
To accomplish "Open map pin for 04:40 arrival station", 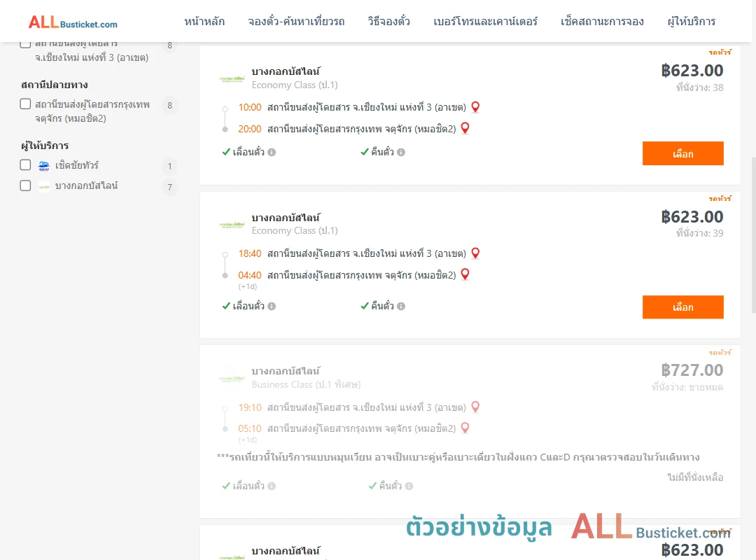I will point(465,274).
